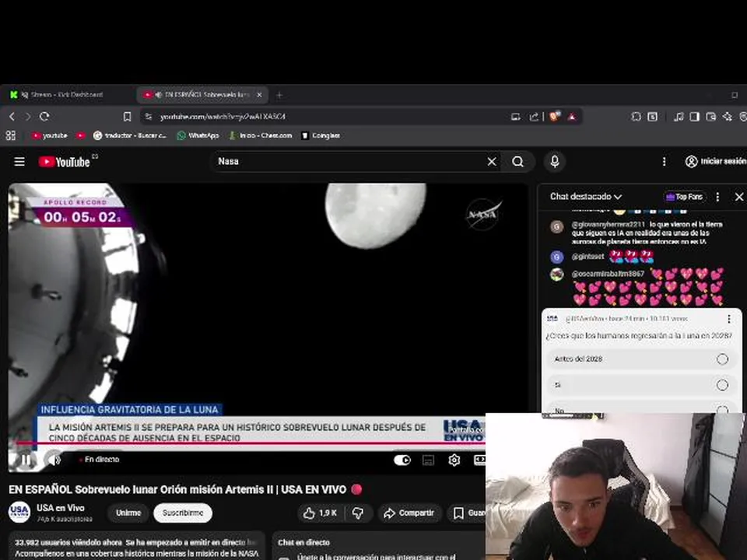Open the poll three-dot menu
Image resolution: width=747 pixels, height=560 pixels.
[x=729, y=319]
